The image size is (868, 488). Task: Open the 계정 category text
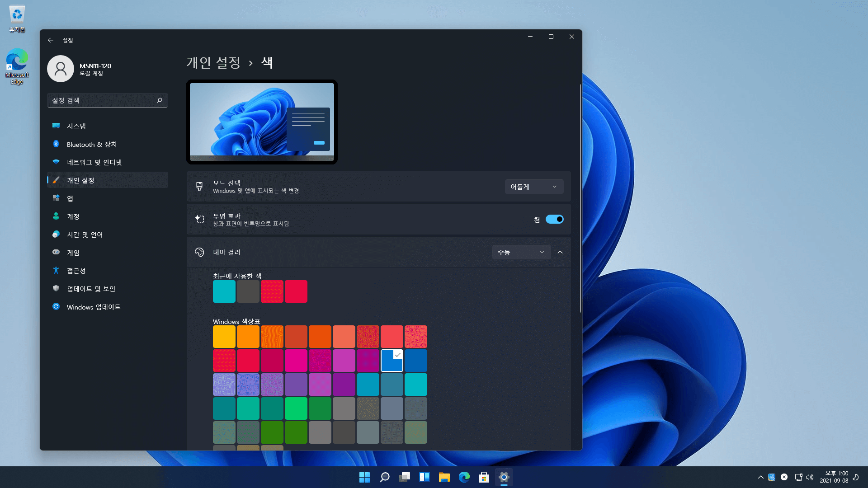point(73,216)
